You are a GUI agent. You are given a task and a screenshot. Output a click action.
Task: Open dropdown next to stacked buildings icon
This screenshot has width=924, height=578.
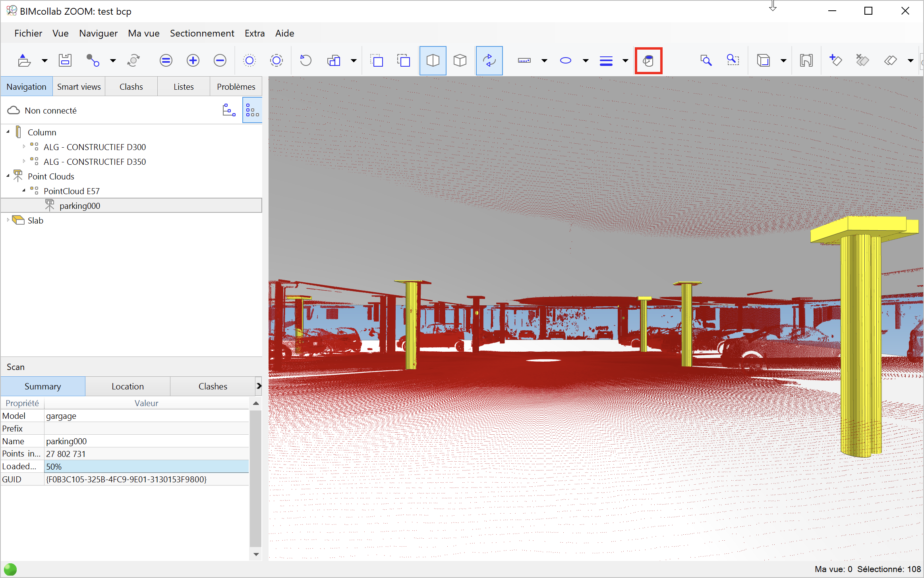354,61
